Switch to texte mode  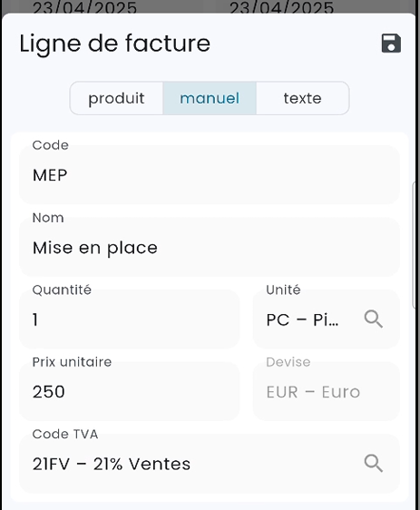point(303,98)
